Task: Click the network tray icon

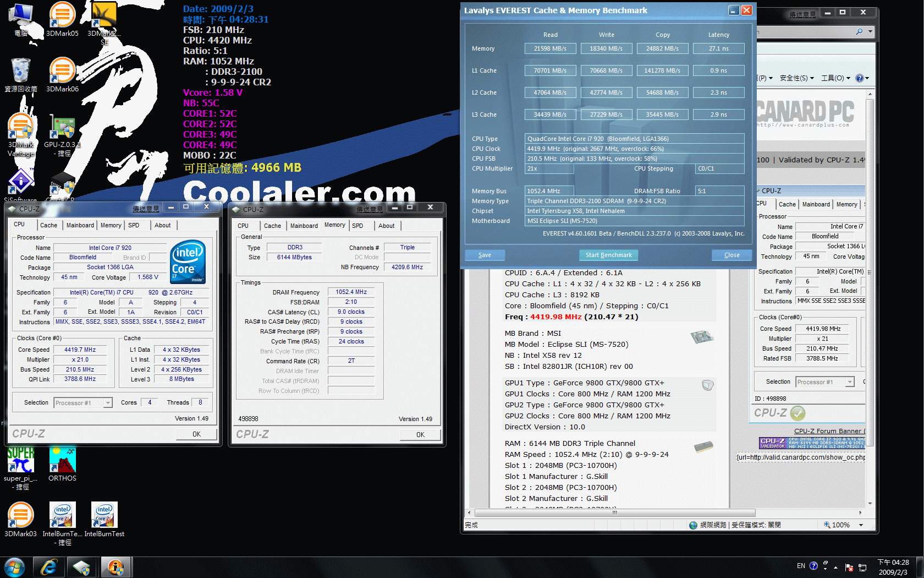Action: (862, 567)
